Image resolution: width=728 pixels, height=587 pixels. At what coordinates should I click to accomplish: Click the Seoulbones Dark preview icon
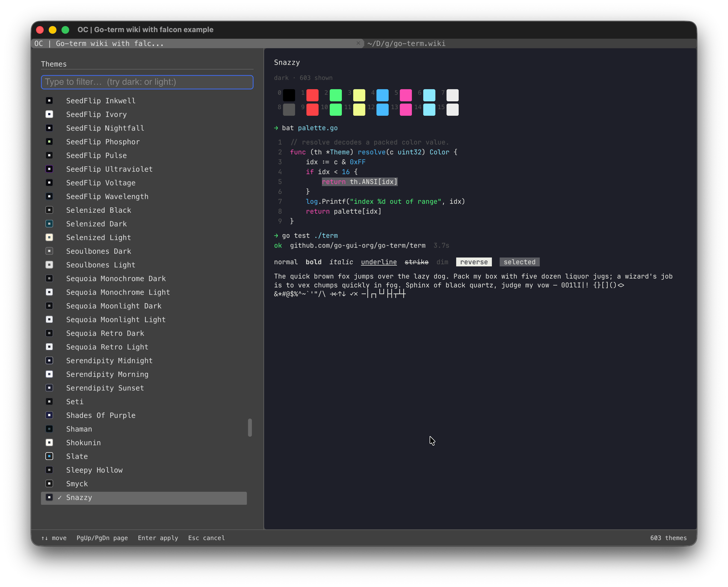click(x=49, y=251)
